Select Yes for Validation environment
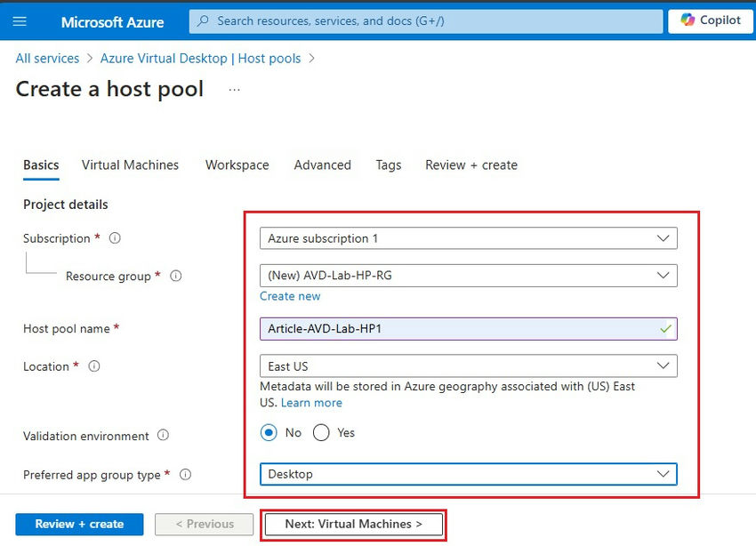756x546 pixels. point(319,432)
